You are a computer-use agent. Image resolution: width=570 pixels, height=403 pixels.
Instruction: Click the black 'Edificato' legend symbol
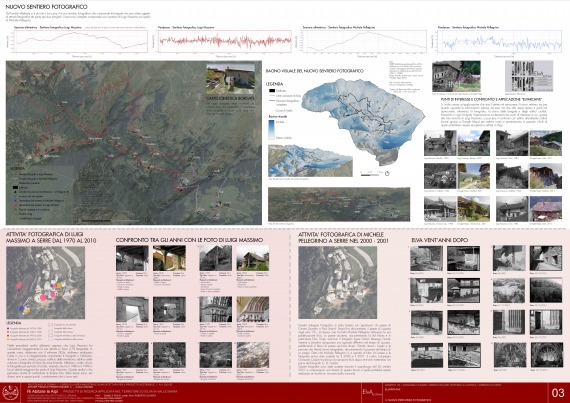point(271,90)
